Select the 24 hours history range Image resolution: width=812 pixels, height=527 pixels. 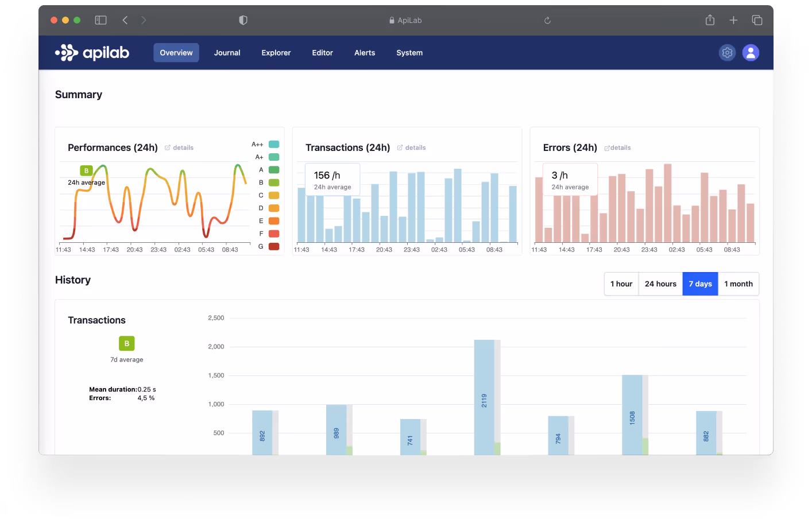pos(660,284)
